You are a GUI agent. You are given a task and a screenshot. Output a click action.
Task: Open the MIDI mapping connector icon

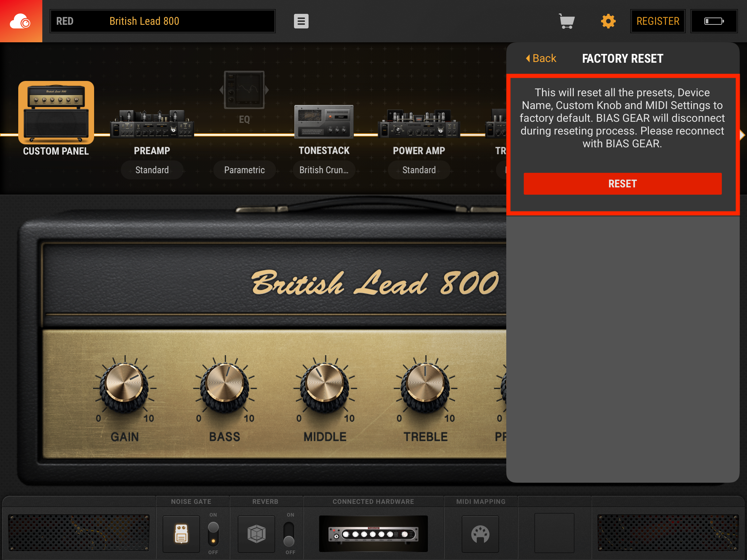coord(480,534)
